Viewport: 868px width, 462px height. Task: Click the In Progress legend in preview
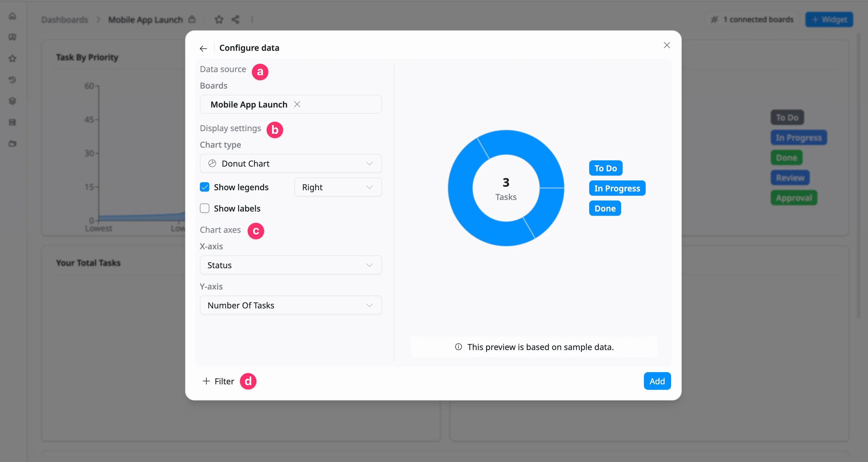point(617,188)
